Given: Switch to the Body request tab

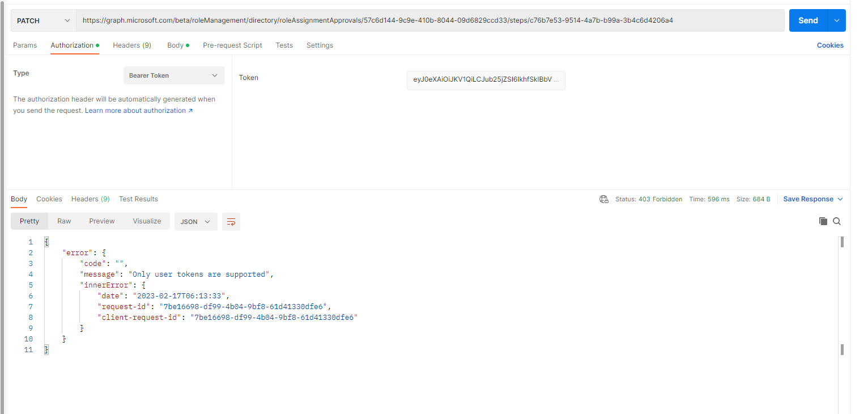Looking at the screenshot, I should tap(175, 45).
